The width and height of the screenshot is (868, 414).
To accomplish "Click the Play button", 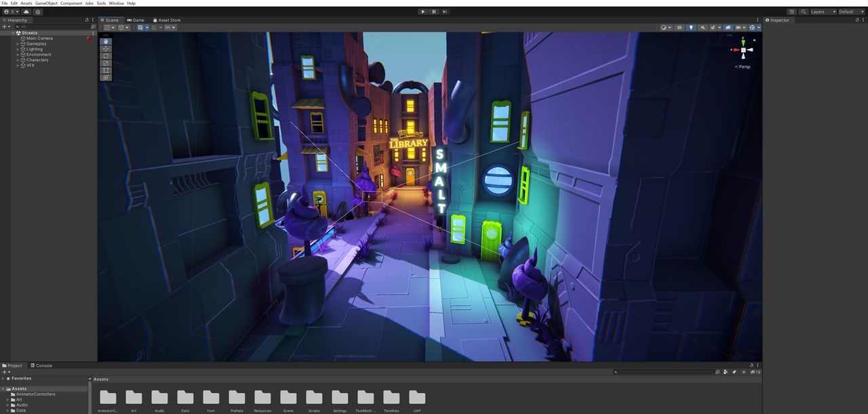I will 422,12.
